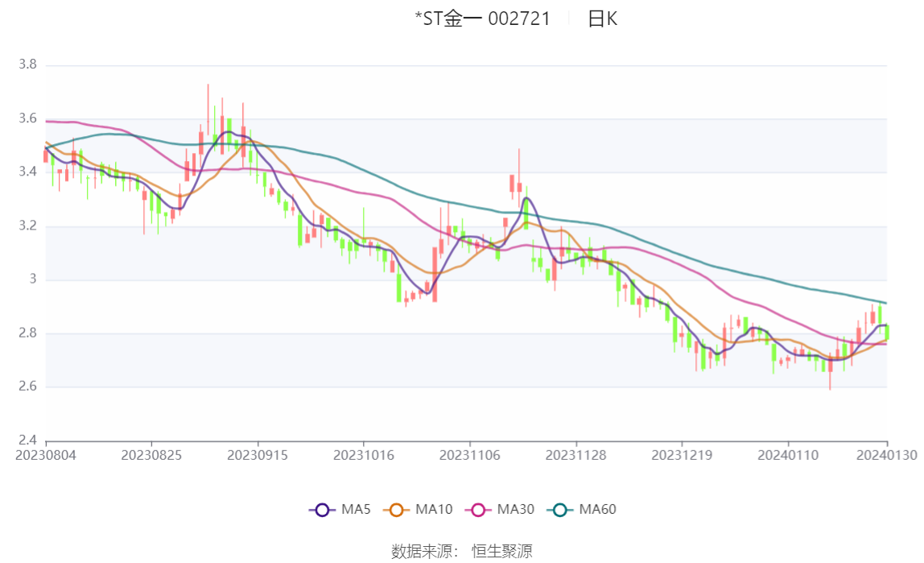
Task: Click the 20231106 x-axis date label
Action: (x=470, y=455)
